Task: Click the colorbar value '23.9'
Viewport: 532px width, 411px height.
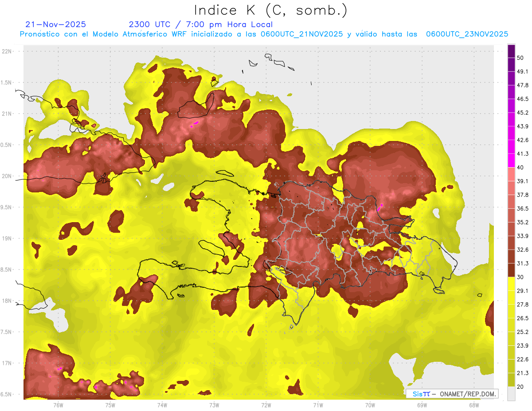Action: (x=522, y=346)
